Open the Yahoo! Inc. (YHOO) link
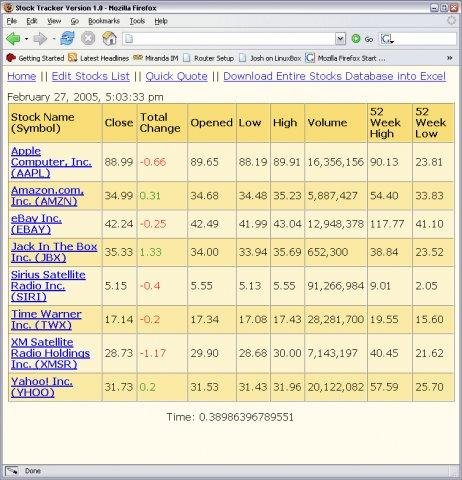The width and height of the screenshot is (462, 480). point(42,387)
